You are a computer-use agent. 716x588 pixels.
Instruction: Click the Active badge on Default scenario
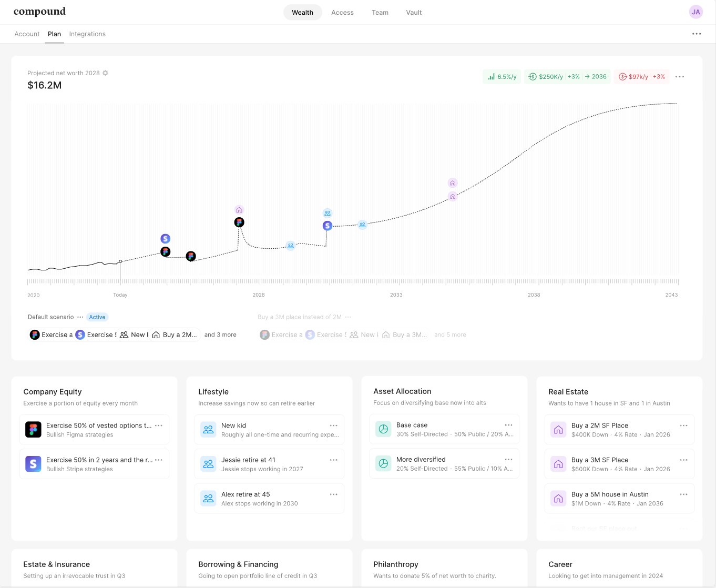click(97, 317)
